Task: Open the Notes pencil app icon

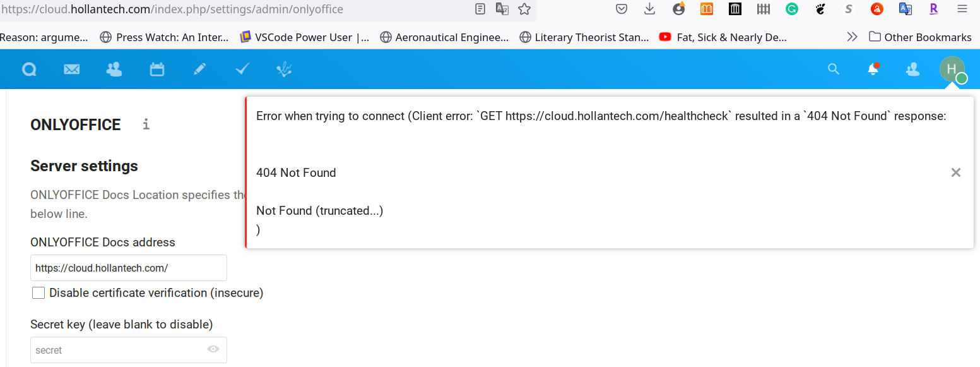Action: tap(200, 69)
